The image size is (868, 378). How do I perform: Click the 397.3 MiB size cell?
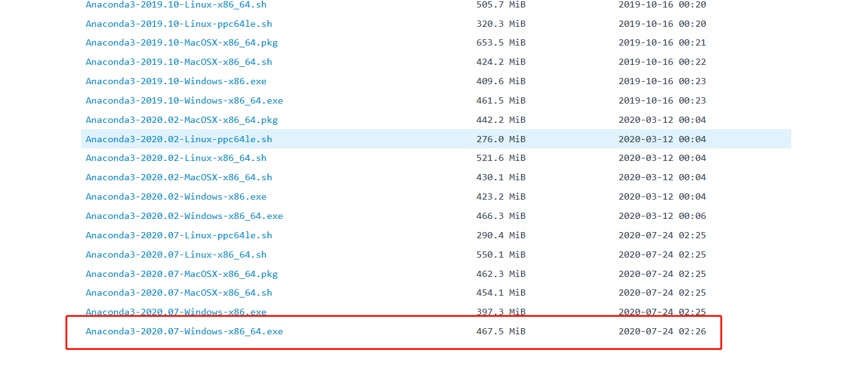click(x=501, y=313)
